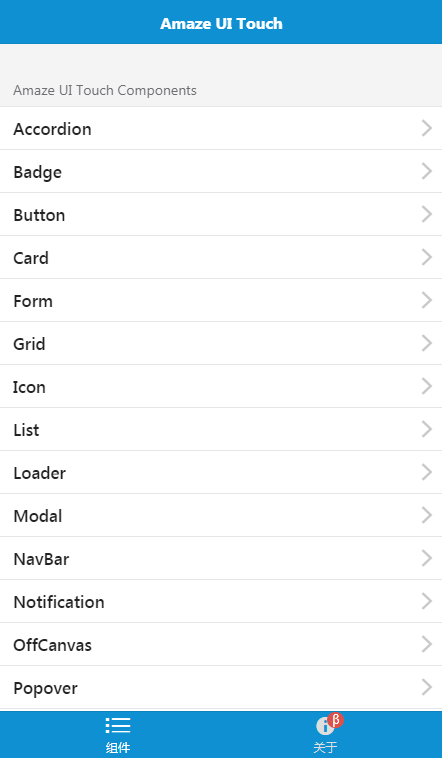Click the chevron arrow beside Icon
Screen dimensions: 442x758
point(427,386)
